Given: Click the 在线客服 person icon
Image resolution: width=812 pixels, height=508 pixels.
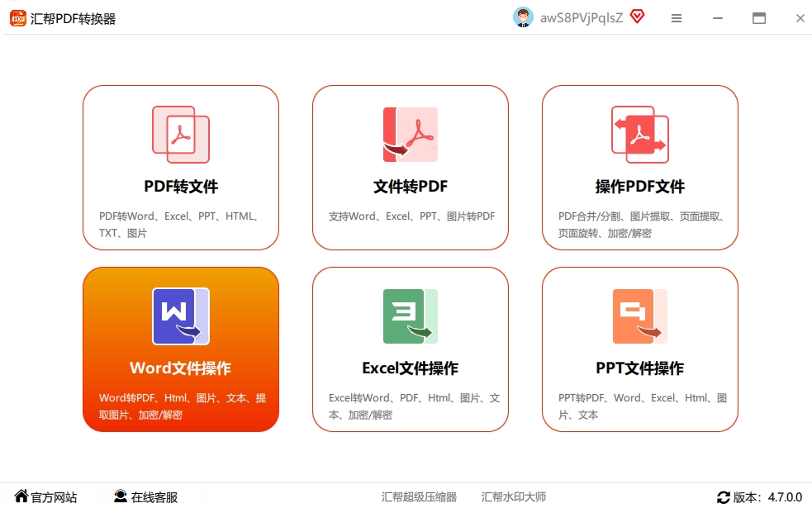Looking at the screenshot, I should click(x=120, y=496).
